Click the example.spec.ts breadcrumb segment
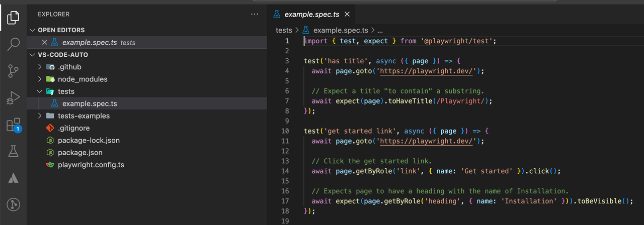This screenshot has height=225, width=644. click(341, 30)
